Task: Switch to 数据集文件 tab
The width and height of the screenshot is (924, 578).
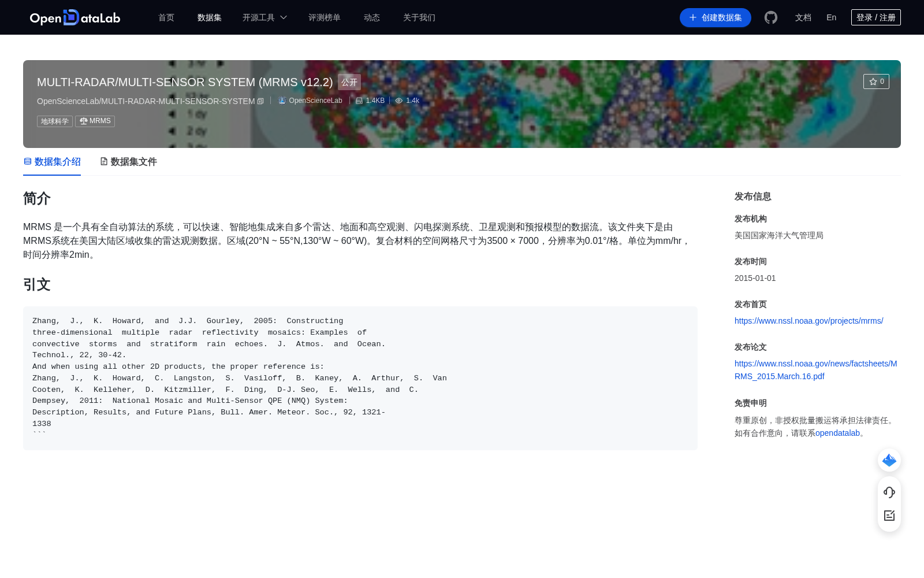Action: 128,162
